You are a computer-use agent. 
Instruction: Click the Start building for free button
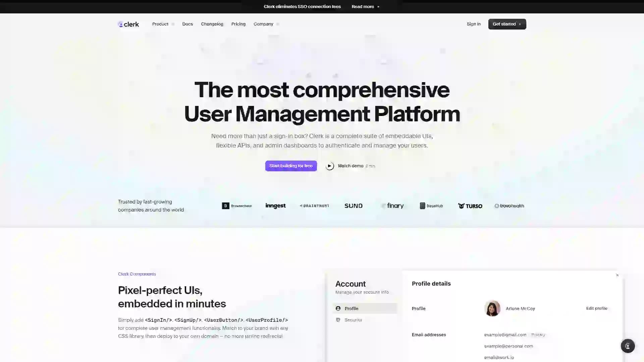point(291,166)
